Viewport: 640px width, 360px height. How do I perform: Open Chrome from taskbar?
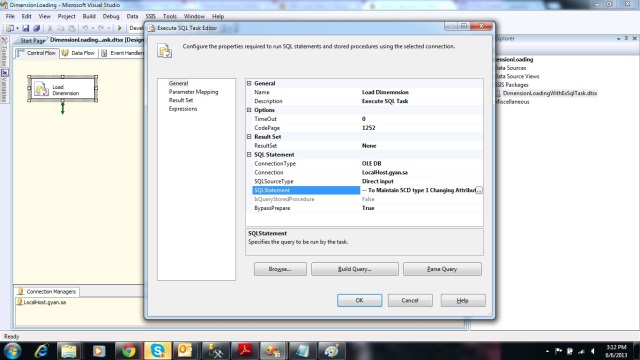[x=129, y=351]
